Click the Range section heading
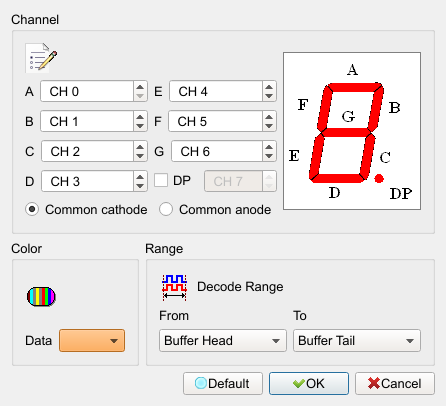The height and width of the screenshot is (406, 446). click(164, 249)
